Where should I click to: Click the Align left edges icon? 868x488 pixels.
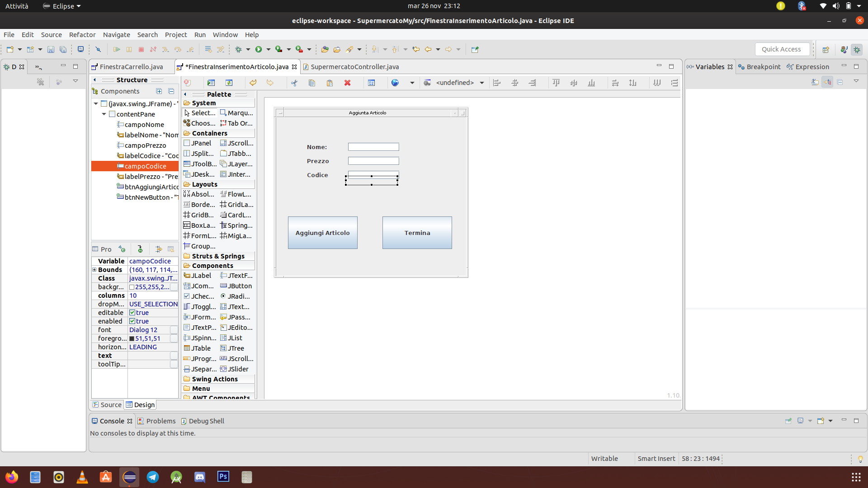click(x=497, y=83)
